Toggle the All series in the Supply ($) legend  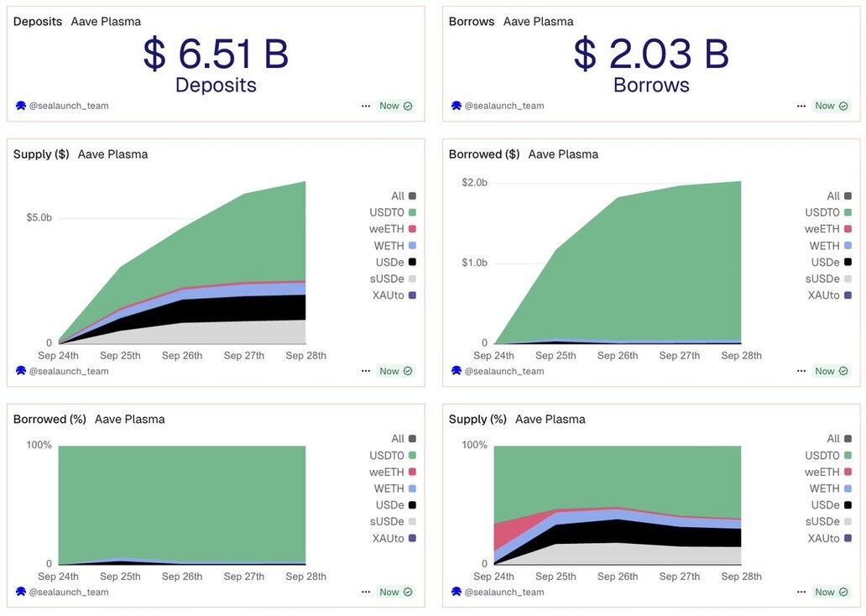click(x=404, y=196)
